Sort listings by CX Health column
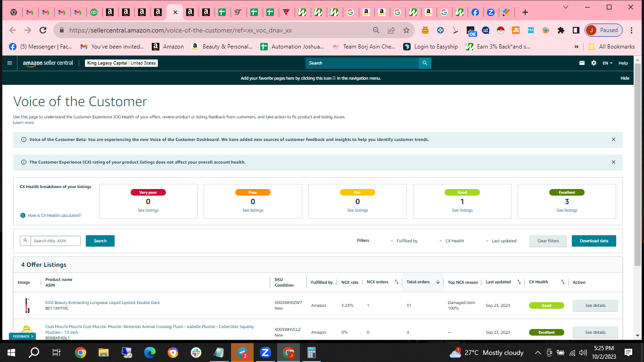Screen dimensions: 644x362 click(563, 282)
